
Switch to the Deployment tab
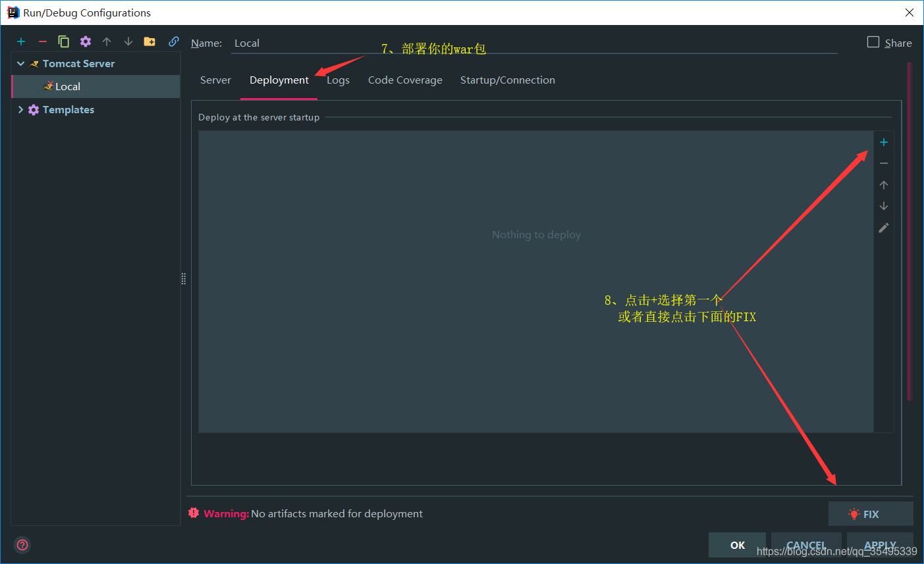point(279,80)
